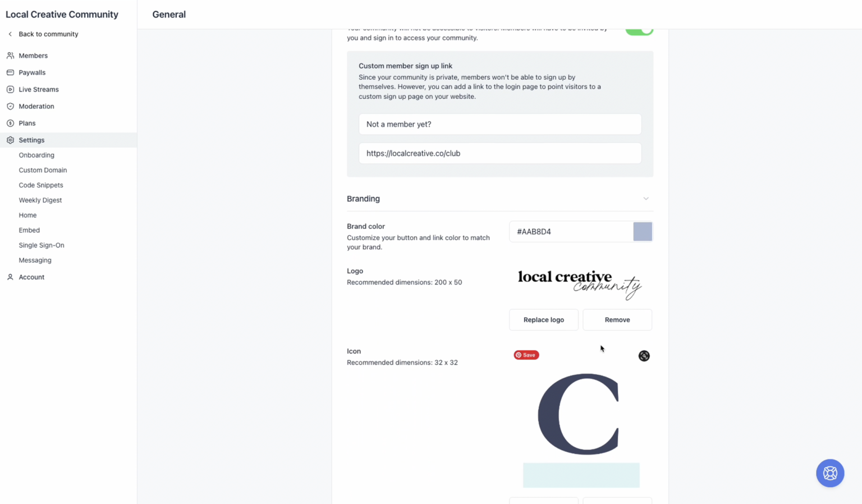Open Custom Domain settings
This screenshot has width=862, height=504.
pyautogui.click(x=43, y=169)
